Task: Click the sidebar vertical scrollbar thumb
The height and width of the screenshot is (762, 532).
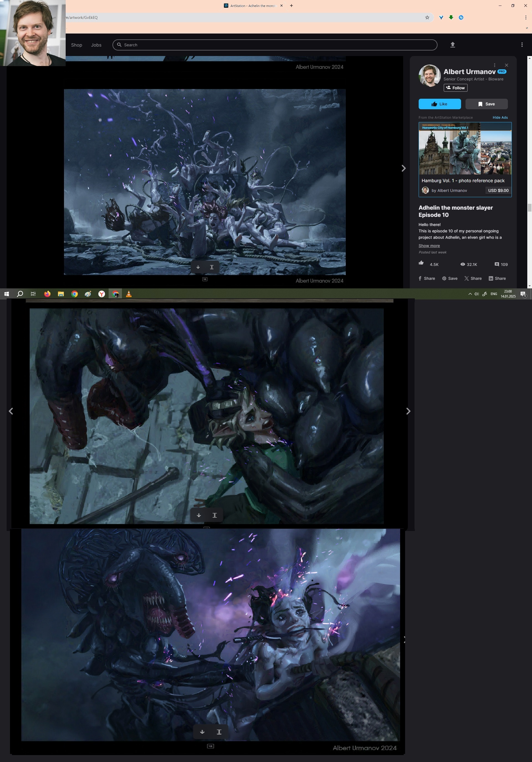Action: [529, 208]
